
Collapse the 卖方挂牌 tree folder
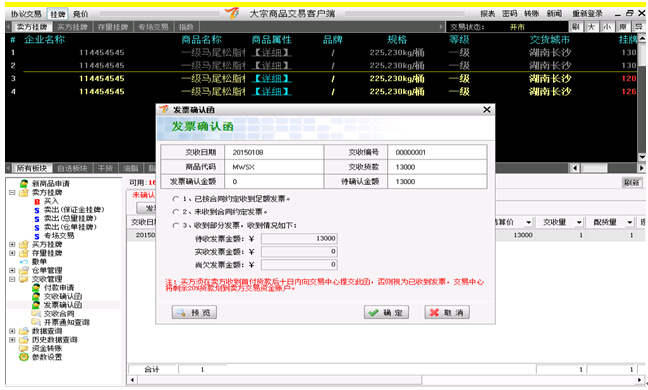click(12, 193)
